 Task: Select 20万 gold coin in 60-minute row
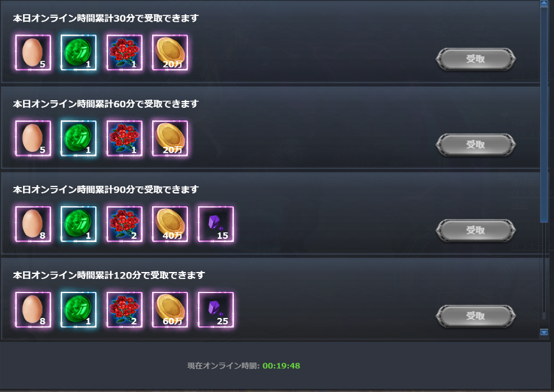pos(170,138)
